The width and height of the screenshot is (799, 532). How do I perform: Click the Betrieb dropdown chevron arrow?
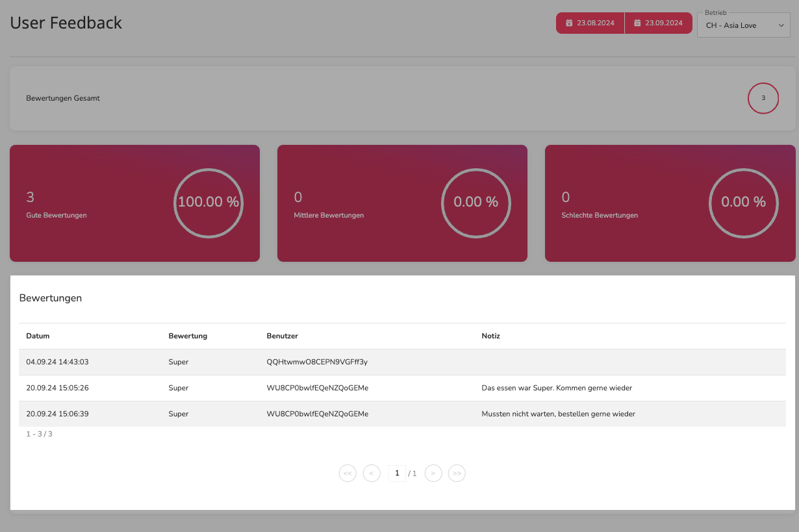pyautogui.click(x=780, y=26)
